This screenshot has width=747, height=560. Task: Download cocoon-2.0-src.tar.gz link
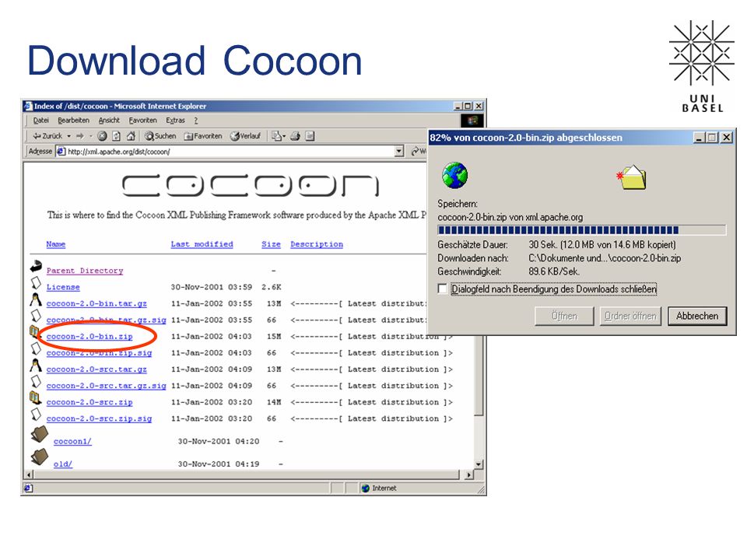96,369
